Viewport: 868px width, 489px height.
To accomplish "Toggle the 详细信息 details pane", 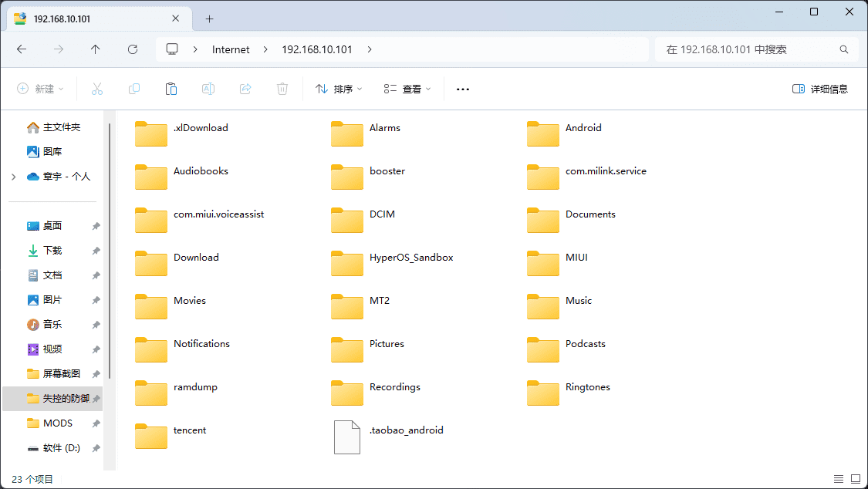I will (820, 89).
